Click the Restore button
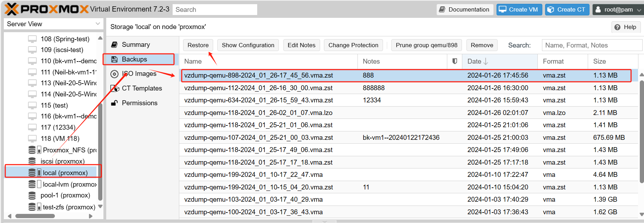Screen dimensions: 644x223 (198, 45)
